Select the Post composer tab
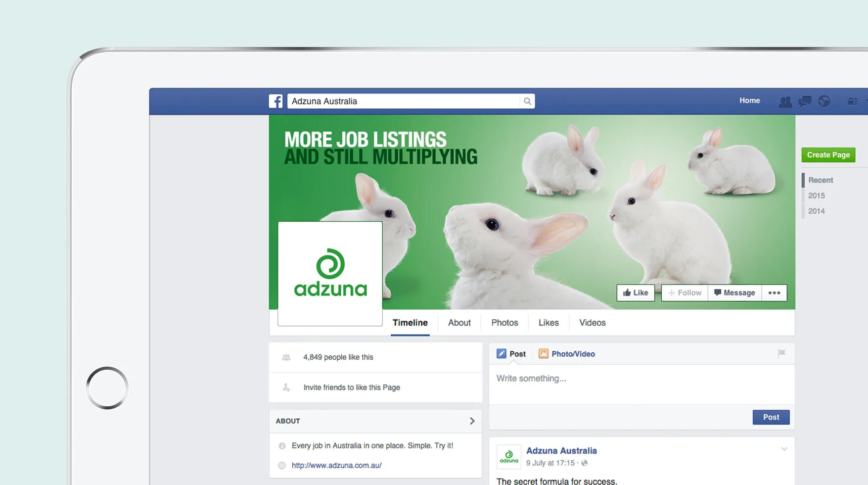Image resolution: width=868 pixels, height=485 pixels. pyautogui.click(x=511, y=354)
